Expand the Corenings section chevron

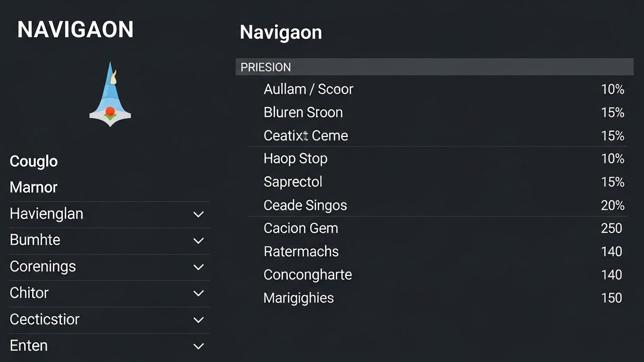click(x=199, y=267)
